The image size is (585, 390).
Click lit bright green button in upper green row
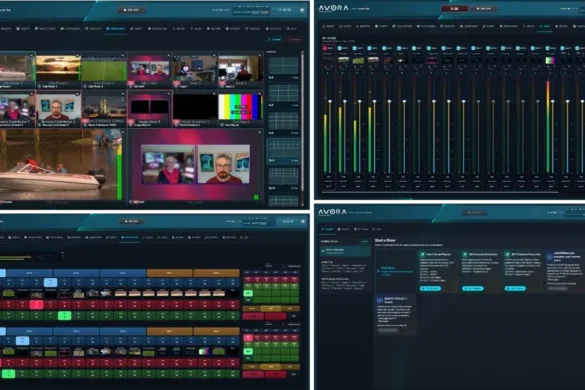(x=65, y=316)
